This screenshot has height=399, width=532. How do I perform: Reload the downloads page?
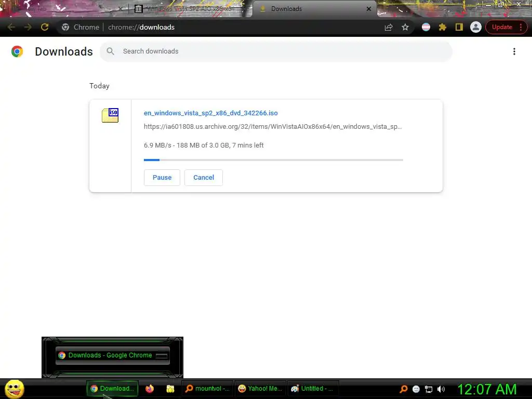click(x=45, y=27)
